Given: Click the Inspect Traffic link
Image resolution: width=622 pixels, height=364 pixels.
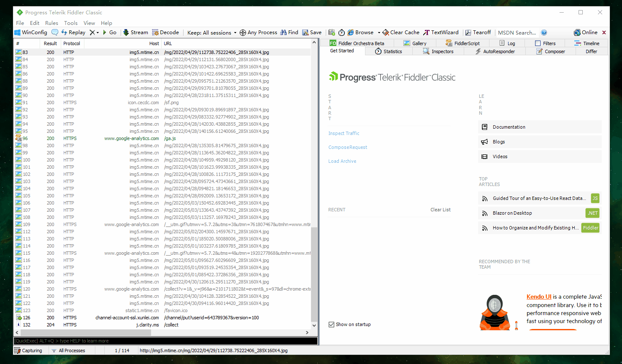Looking at the screenshot, I should [x=344, y=133].
